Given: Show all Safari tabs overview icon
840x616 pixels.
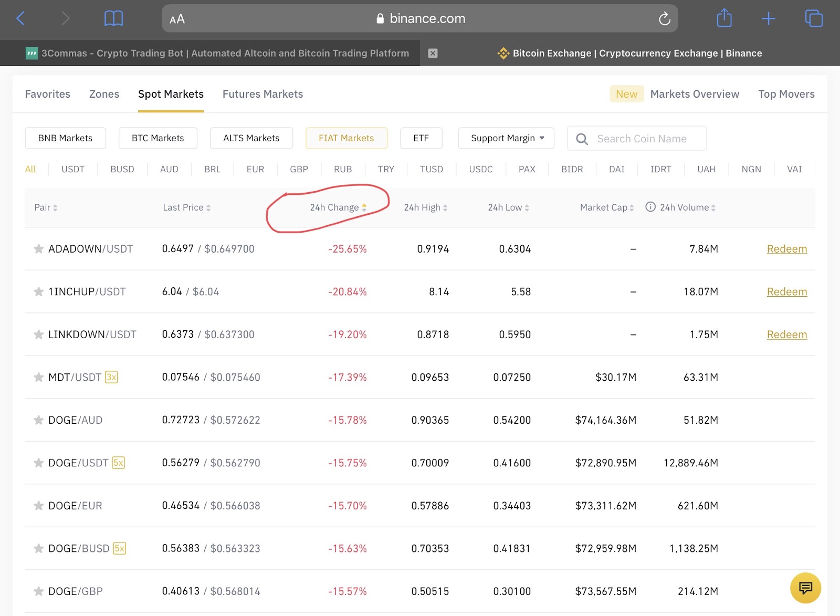Looking at the screenshot, I should 814,18.
